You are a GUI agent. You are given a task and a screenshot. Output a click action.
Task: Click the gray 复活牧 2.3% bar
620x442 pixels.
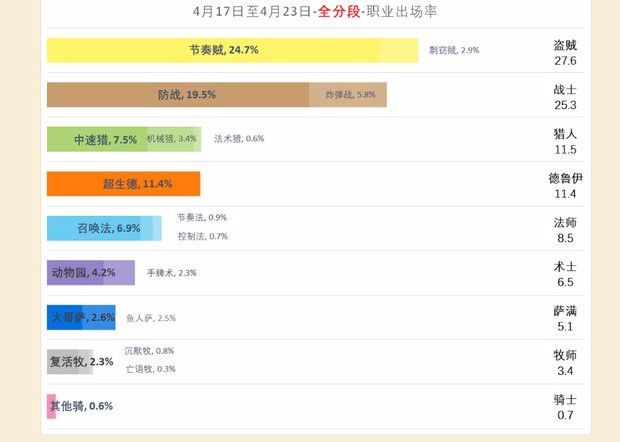(70, 362)
